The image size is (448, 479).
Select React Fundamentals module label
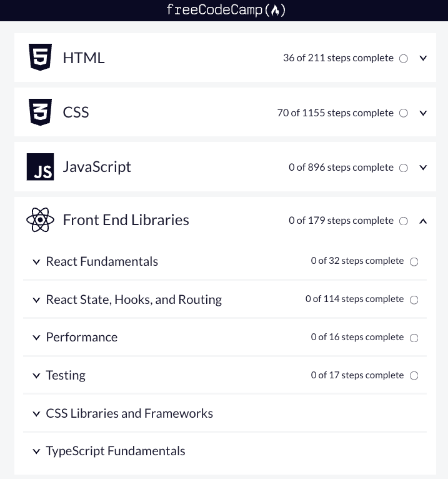102,261
